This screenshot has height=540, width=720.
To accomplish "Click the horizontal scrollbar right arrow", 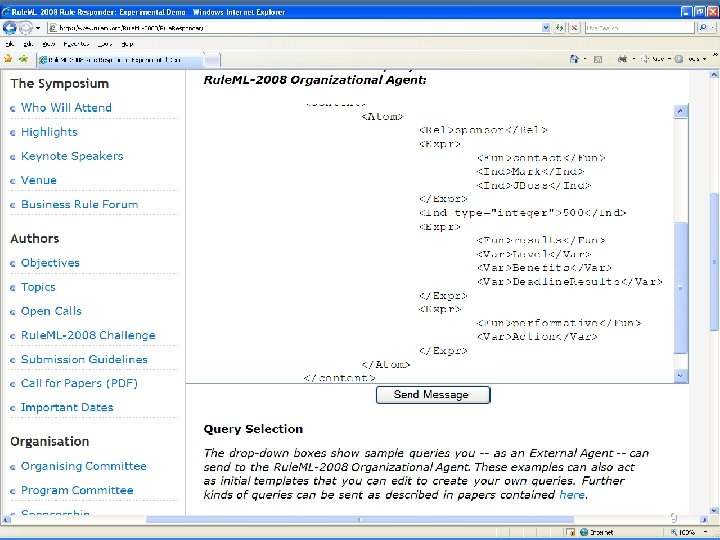I will click(x=704, y=520).
